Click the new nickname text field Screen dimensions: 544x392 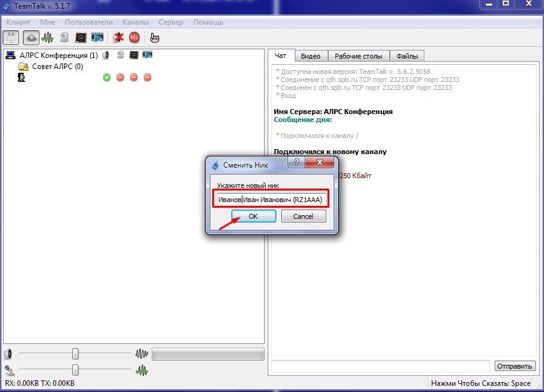click(x=270, y=199)
